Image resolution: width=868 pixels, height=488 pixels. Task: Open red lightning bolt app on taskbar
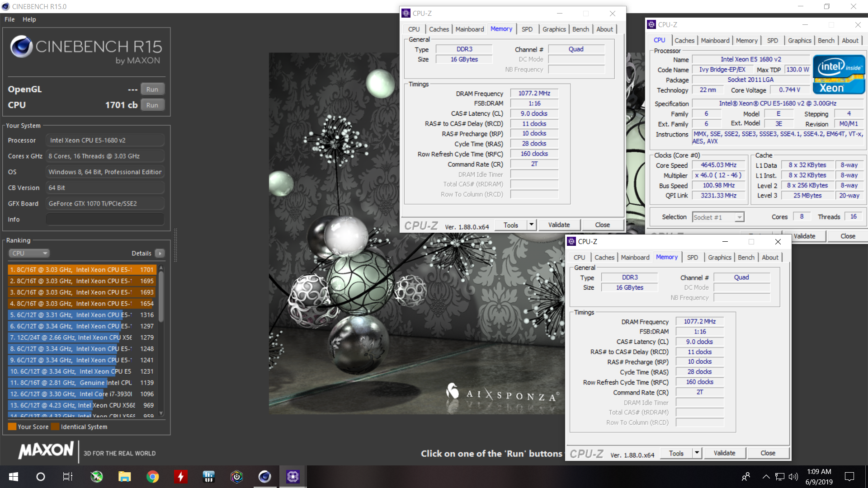tap(181, 477)
